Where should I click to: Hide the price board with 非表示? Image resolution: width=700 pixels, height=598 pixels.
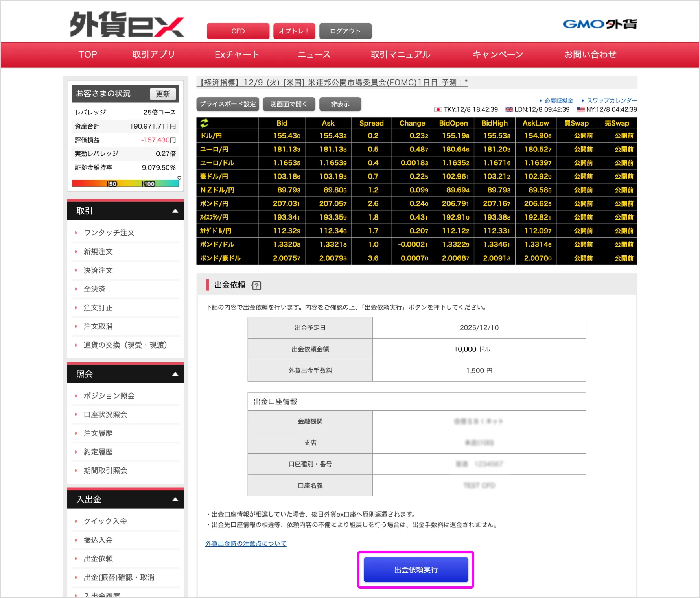coord(340,104)
